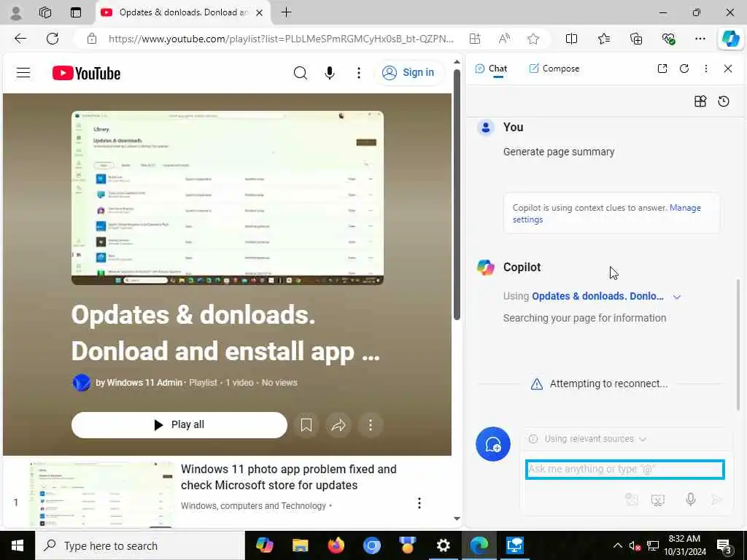Click the address bar URL
This screenshot has height=560, width=747.
(281, 39)
